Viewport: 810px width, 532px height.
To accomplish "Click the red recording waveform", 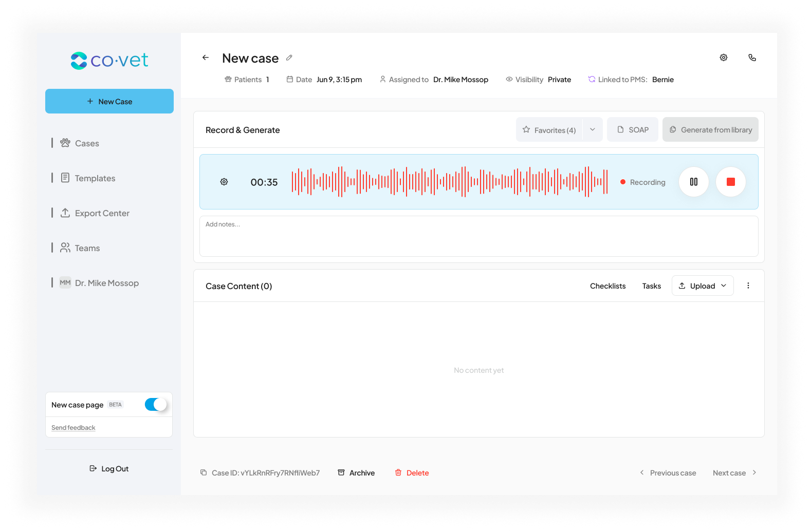I will pos(450,182).
